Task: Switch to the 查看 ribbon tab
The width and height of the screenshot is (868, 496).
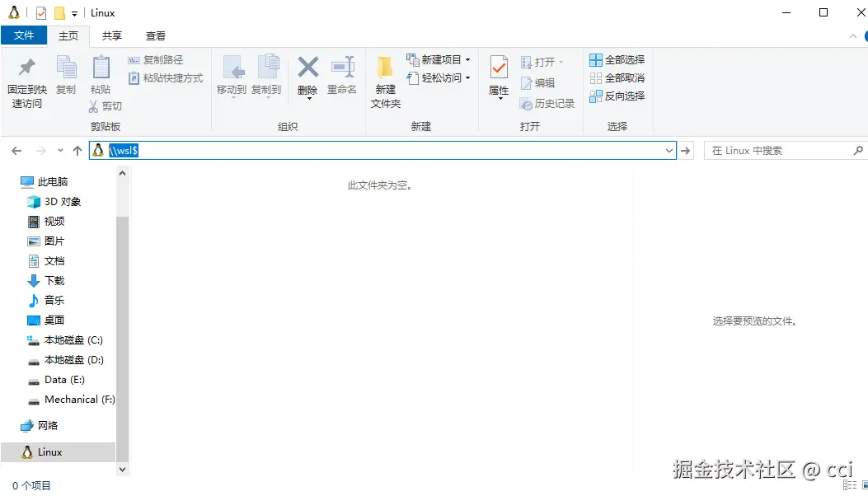Action: [156, 36]
